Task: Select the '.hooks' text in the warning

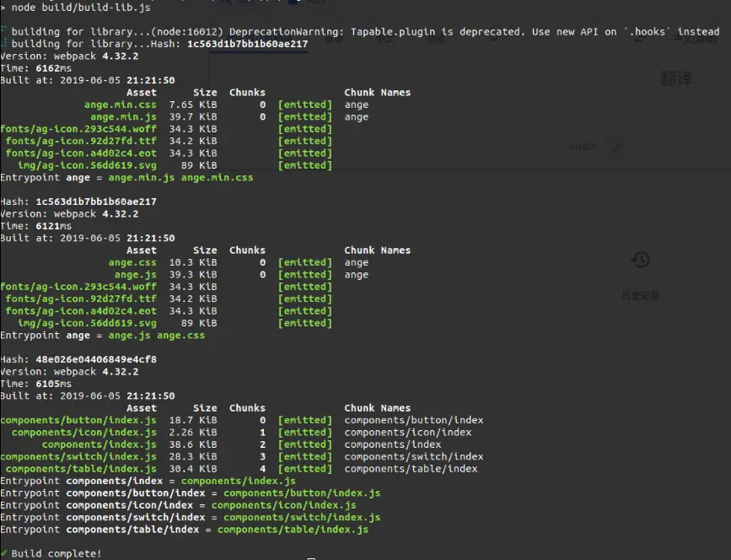Action: 647,32
